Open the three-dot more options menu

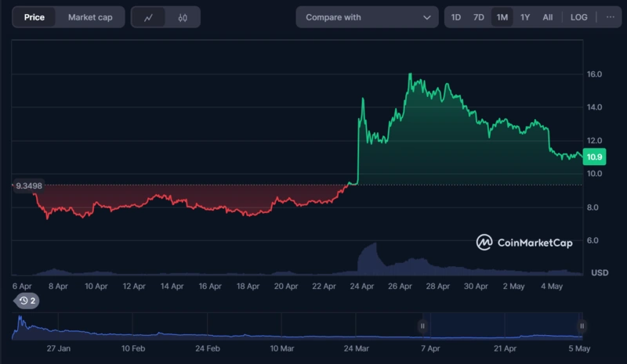pyautogui.click(x=611, y=17)
